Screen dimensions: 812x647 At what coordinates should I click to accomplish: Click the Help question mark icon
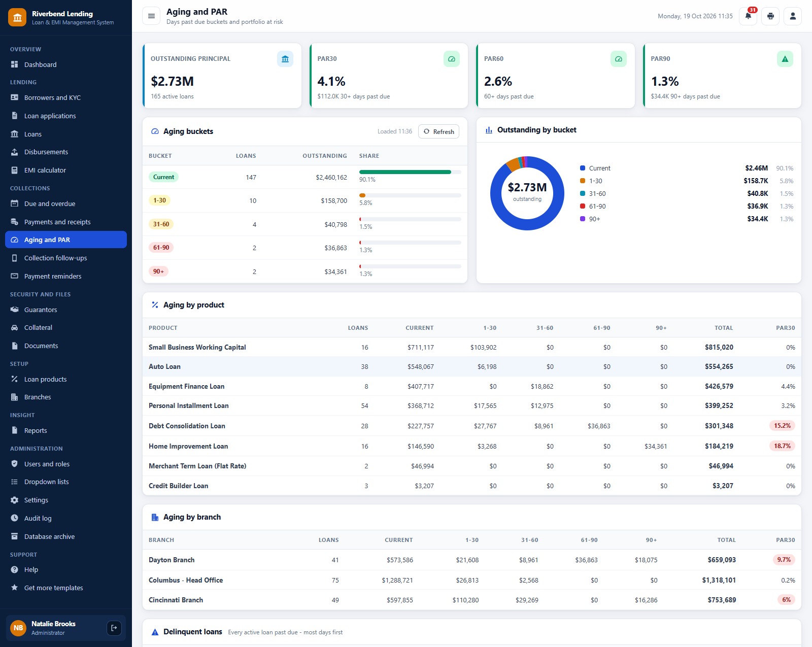click(15, 569)
